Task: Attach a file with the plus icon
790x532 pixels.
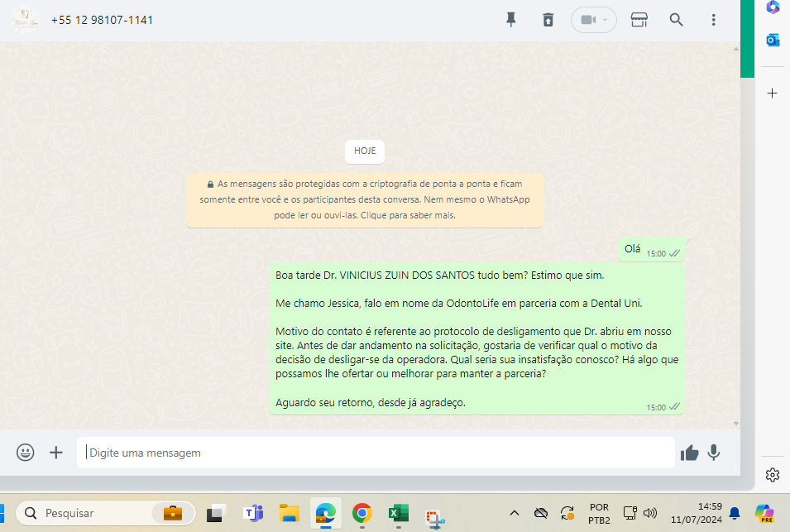Action: coord(56,453)
